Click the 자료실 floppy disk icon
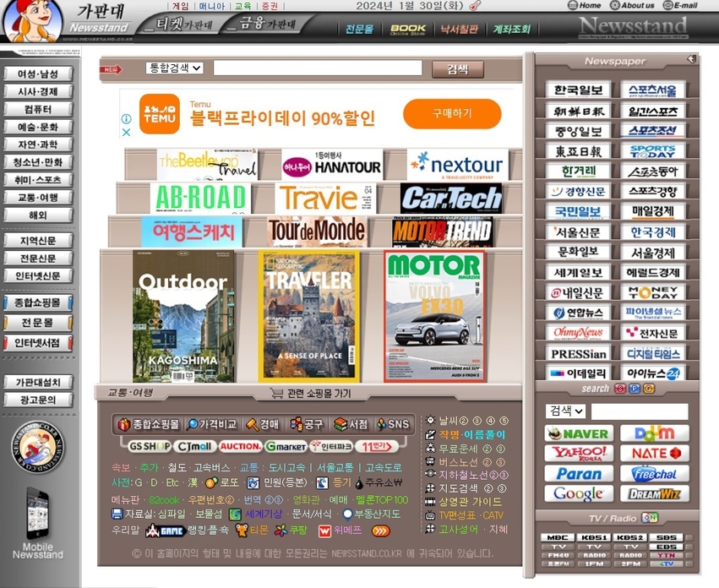The image size is (719, 588). 117,514
